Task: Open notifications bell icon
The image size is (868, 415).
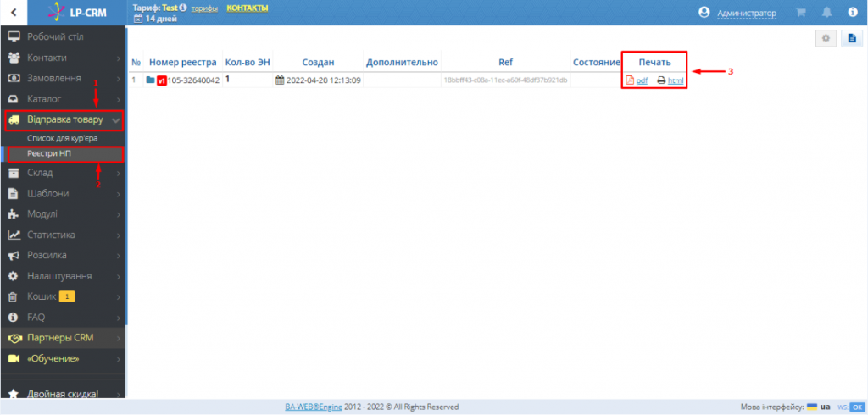Action: click(826, 13)
